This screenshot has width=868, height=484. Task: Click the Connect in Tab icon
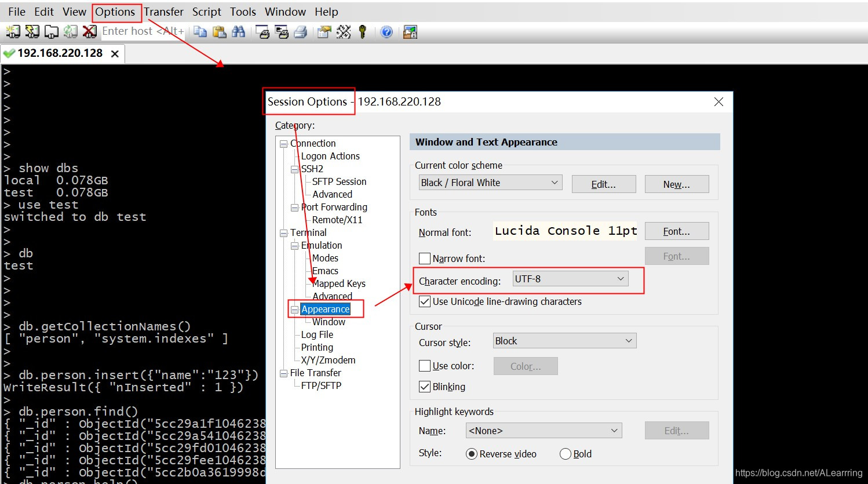point(52,32)
